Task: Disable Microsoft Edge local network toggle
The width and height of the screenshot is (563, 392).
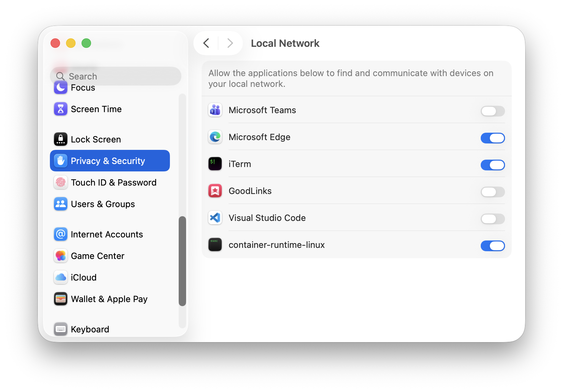Action: 493,138
